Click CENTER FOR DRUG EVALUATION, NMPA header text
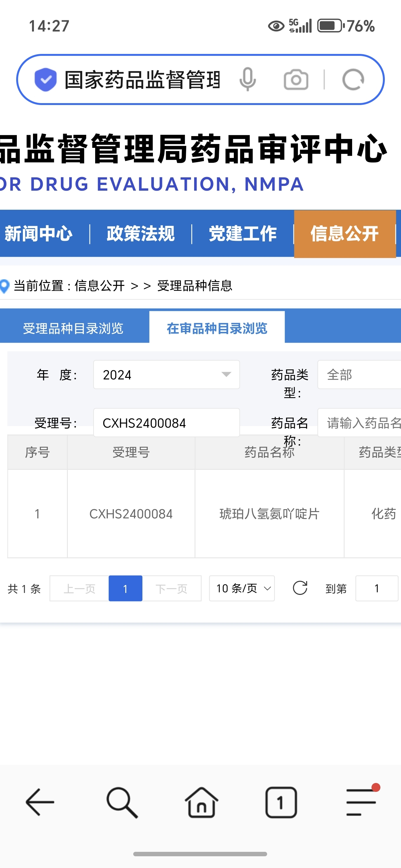Viewport: 401px width, 868px height. (152, 184)
